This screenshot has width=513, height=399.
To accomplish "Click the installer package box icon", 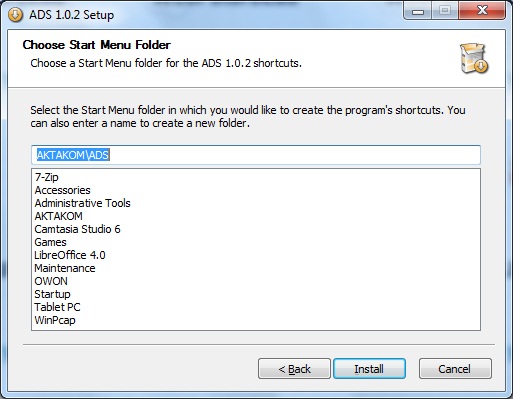I will coord(474,58).
